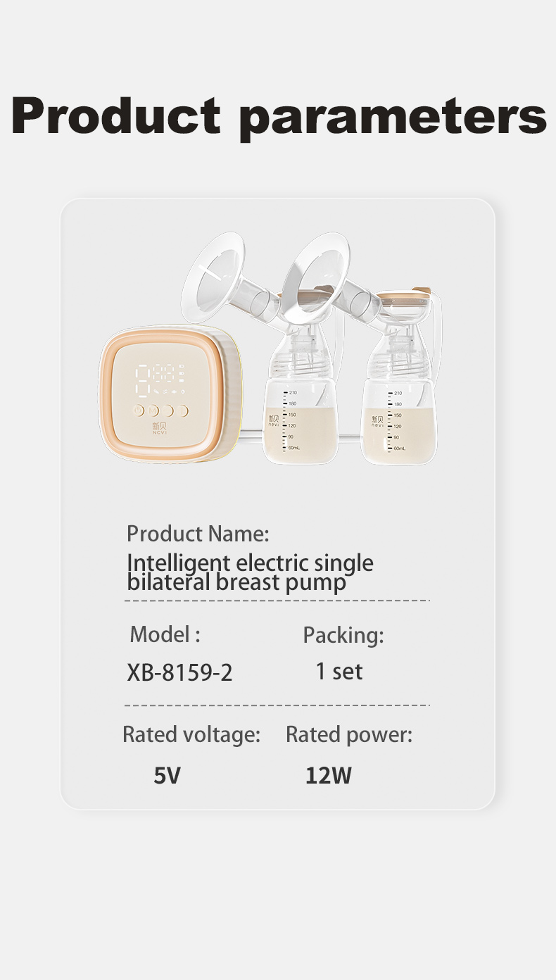
Task: Click the NCVI logo on the right bottle
Action: point(379,420)
